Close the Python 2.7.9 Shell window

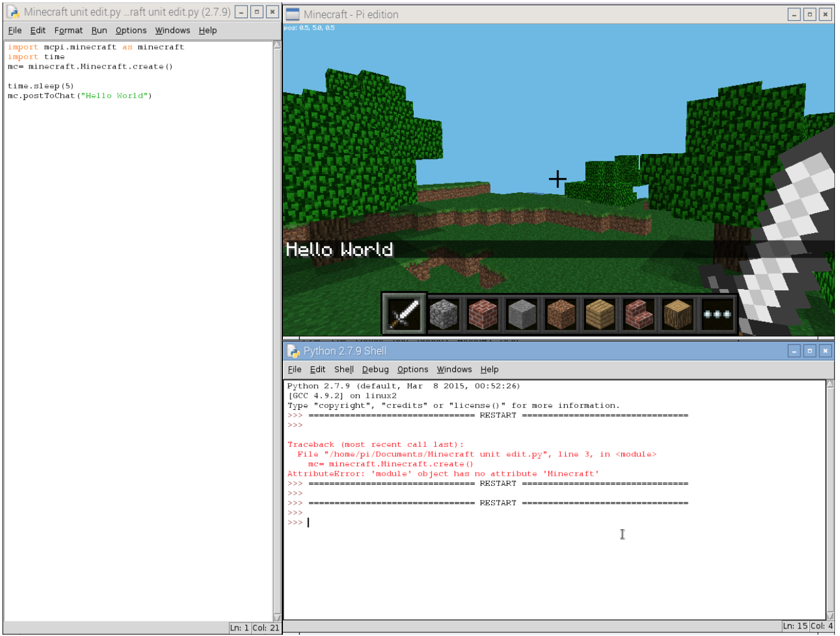point(826,351)
